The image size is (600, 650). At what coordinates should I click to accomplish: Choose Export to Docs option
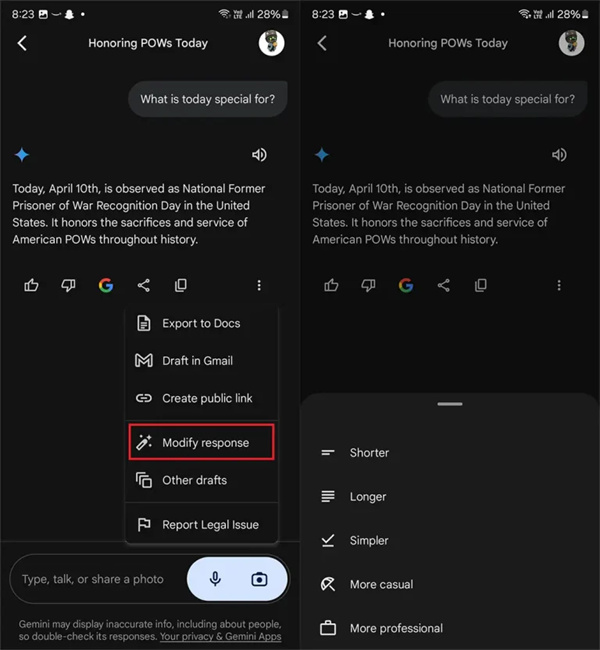coord(202,323)
